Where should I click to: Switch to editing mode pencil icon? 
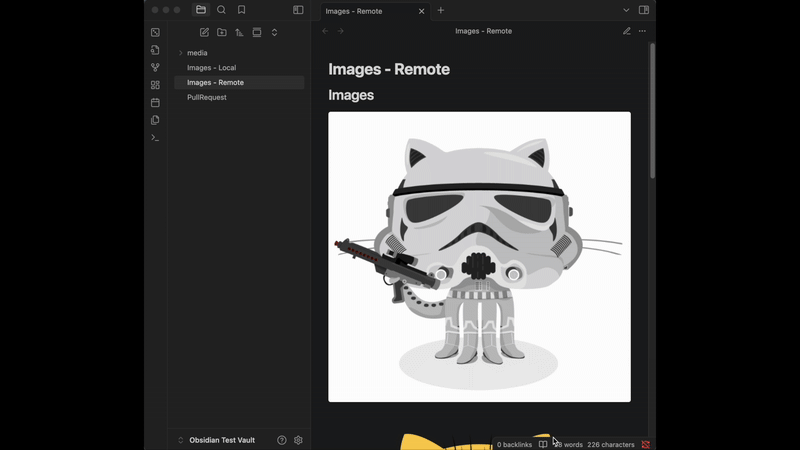pyautogui.click(x=627, y=31)
